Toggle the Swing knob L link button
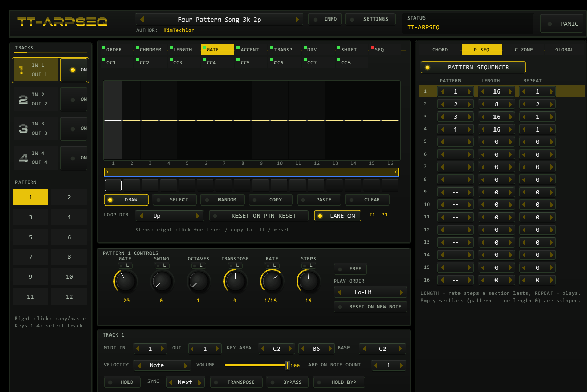 tap(161, 265)
